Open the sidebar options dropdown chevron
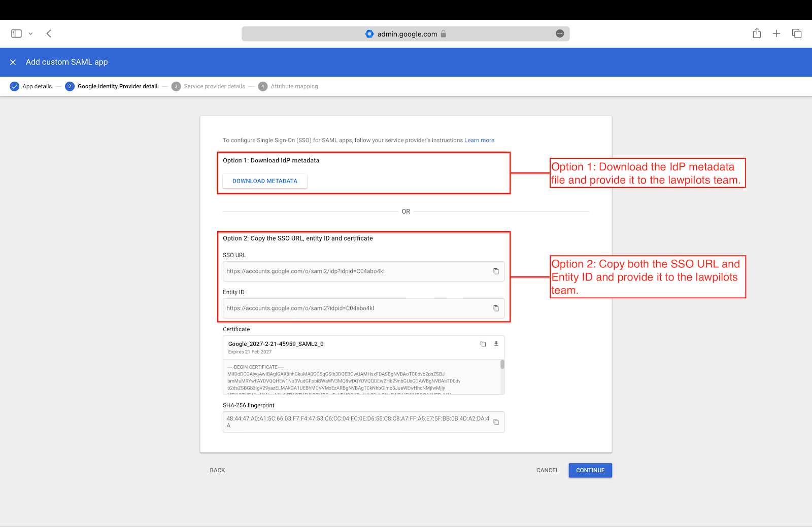 [30, 33]
